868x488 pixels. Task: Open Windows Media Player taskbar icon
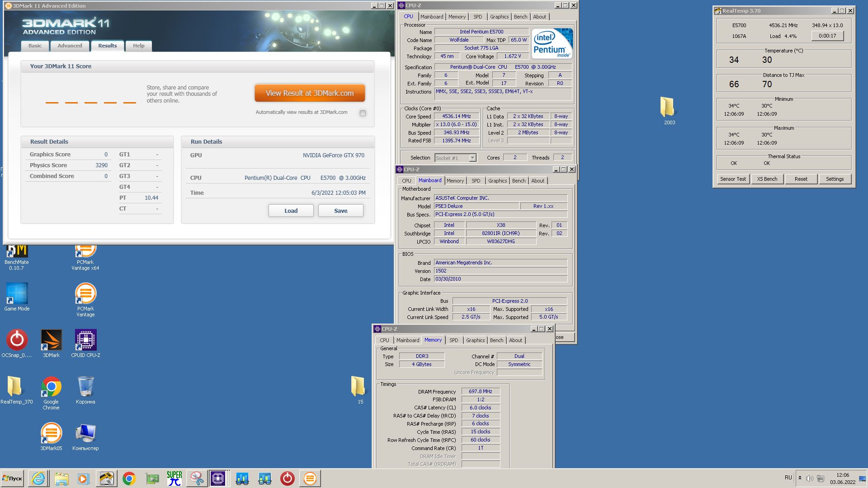coord(84,479)
